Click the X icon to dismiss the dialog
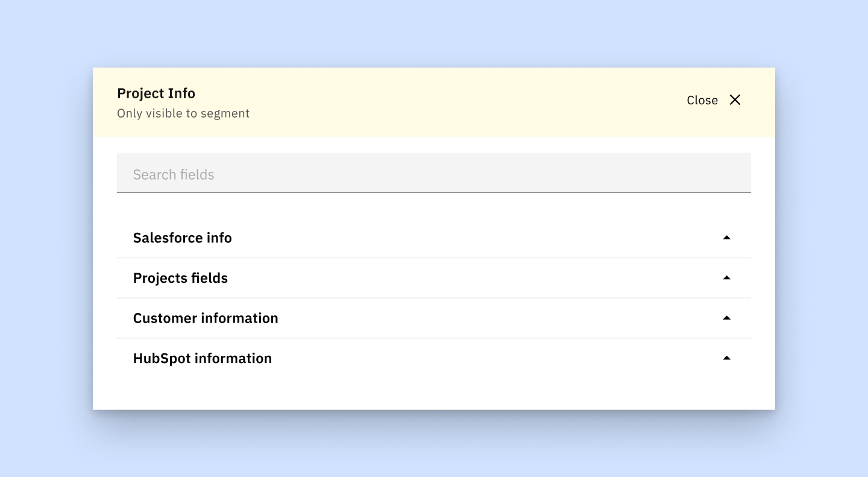This screenshot has width=868, height=477. point(735,100)
